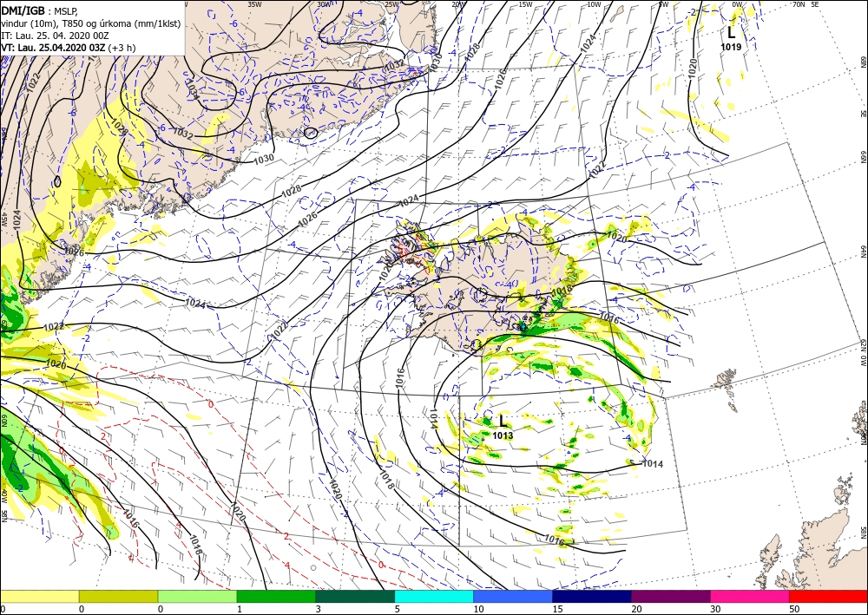868x615 pixels.
Task: Click the pale yellow legend color swatch
Action: coord(39,596)
